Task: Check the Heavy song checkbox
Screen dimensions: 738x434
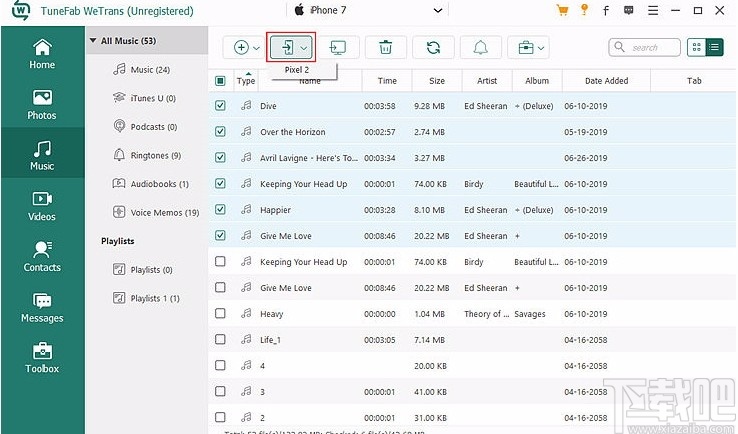Action: (220, 313)
